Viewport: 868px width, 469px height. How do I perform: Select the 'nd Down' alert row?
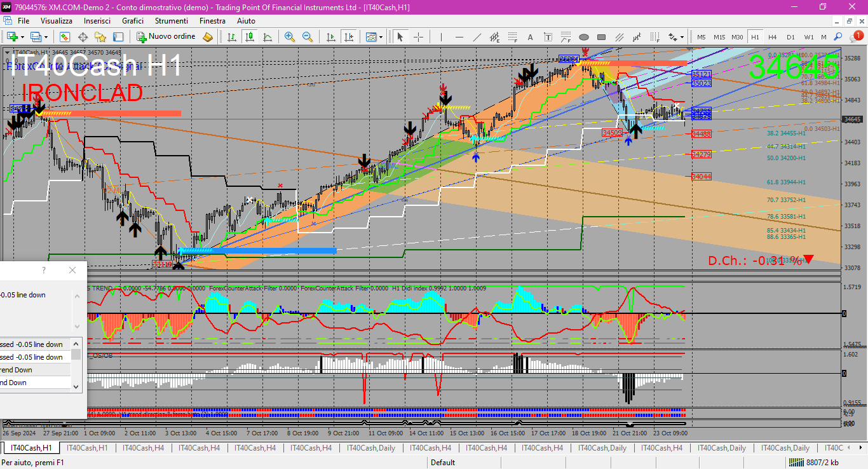pos(35,383)
